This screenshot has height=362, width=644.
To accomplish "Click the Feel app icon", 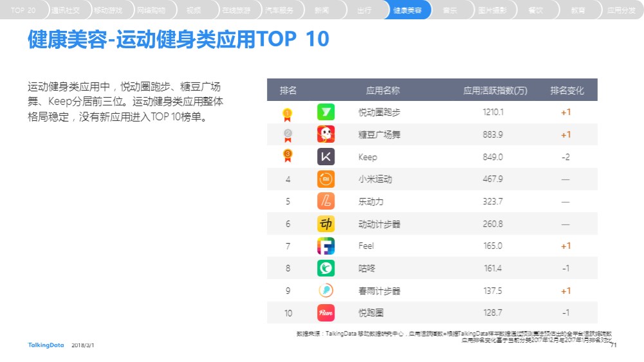I will click(326, 246).
